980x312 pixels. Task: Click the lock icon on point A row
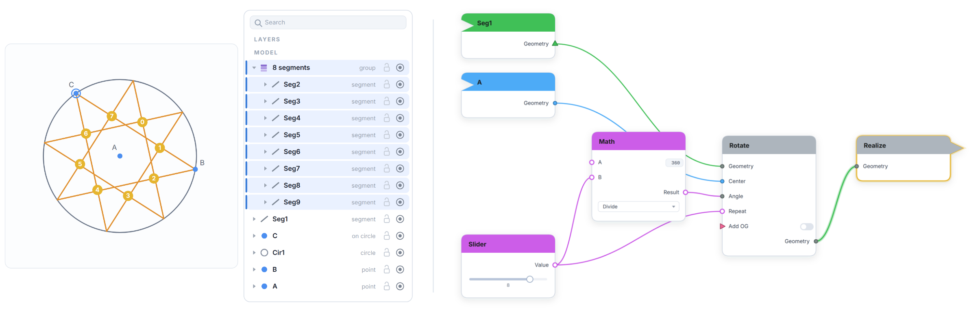point(387,286)
